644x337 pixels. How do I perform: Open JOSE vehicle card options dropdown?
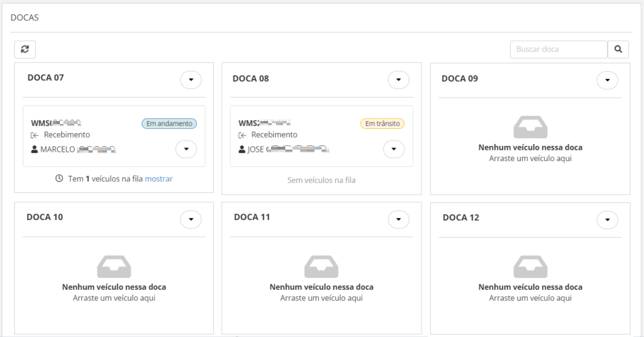click(394, 149)
